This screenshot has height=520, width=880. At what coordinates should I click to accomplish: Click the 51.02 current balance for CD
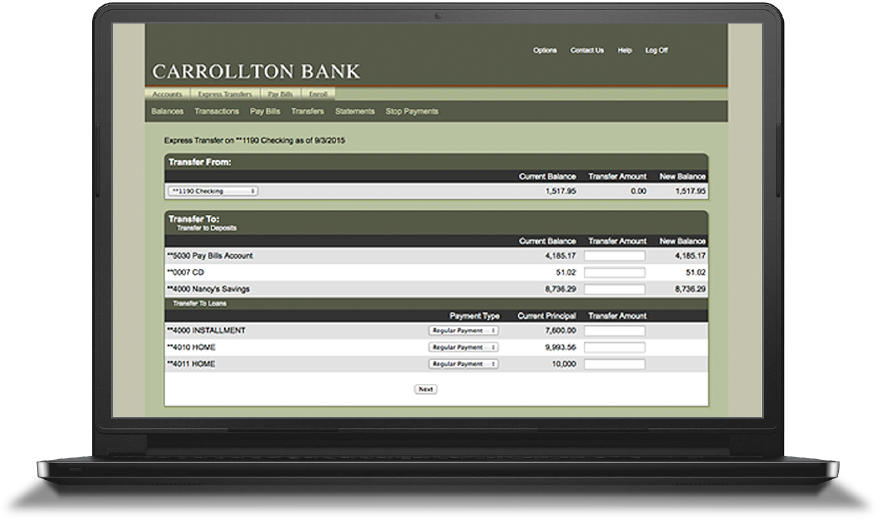click(x=566, y=273)
